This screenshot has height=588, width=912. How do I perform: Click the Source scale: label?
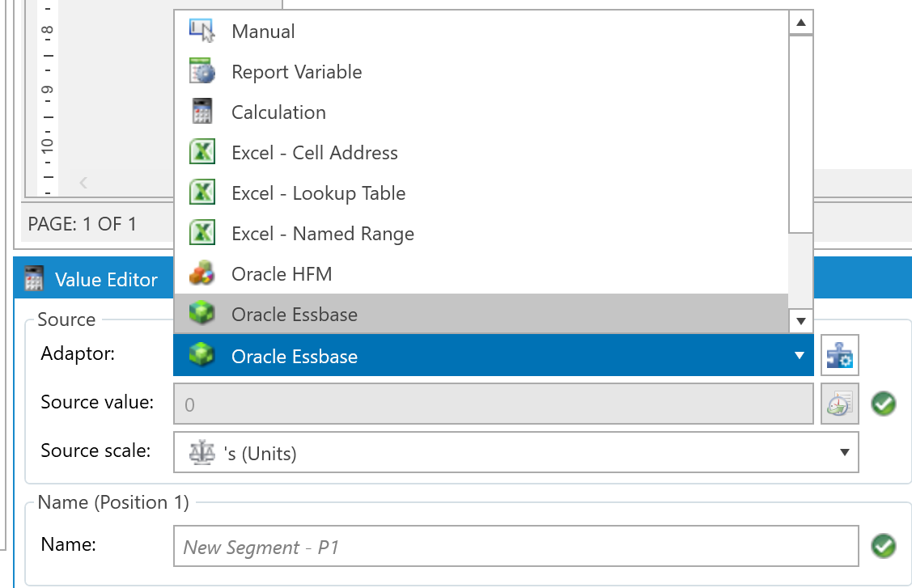tap(95, 451)
